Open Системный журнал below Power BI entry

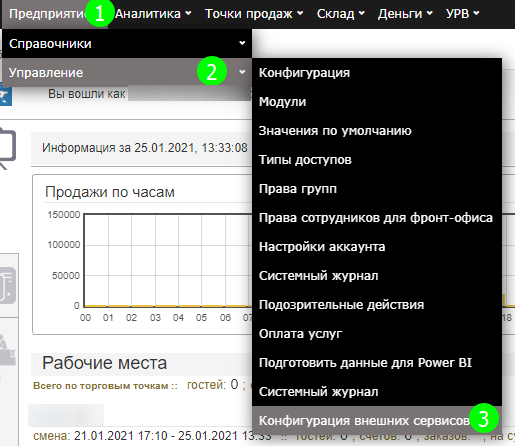[x=377, y=392]
